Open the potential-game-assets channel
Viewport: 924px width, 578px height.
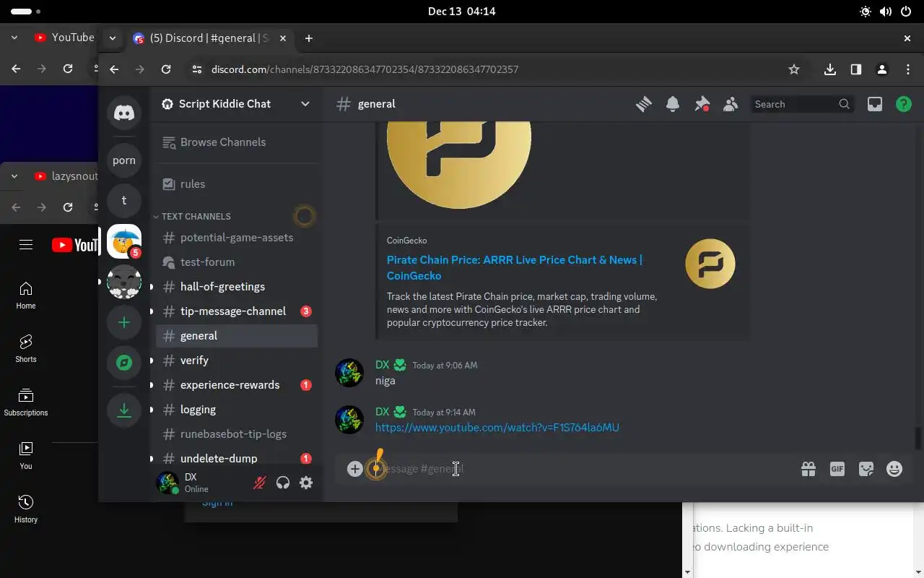coord(237,238)
